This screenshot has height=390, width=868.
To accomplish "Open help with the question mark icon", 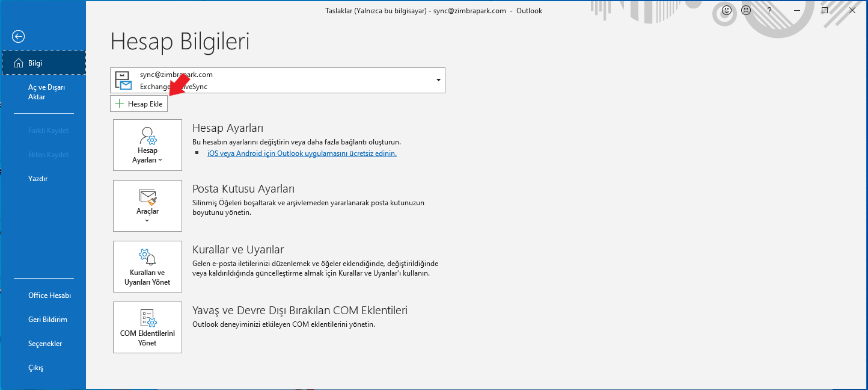I will coord(769,11).
